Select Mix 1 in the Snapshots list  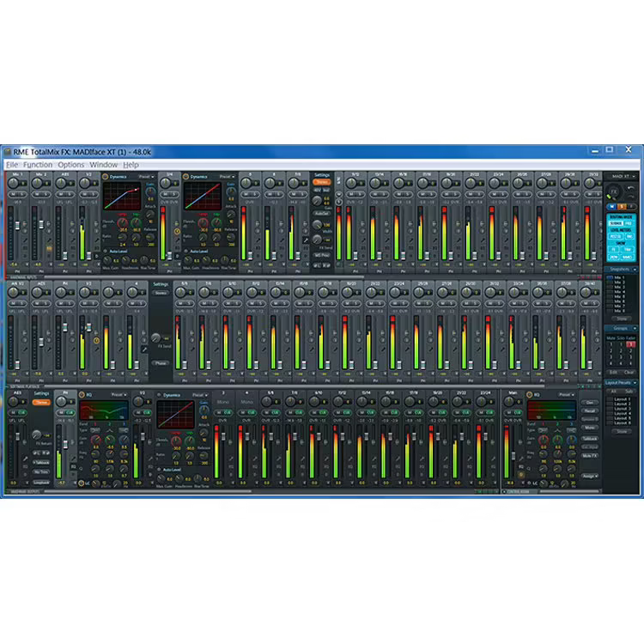coord(620,278)
